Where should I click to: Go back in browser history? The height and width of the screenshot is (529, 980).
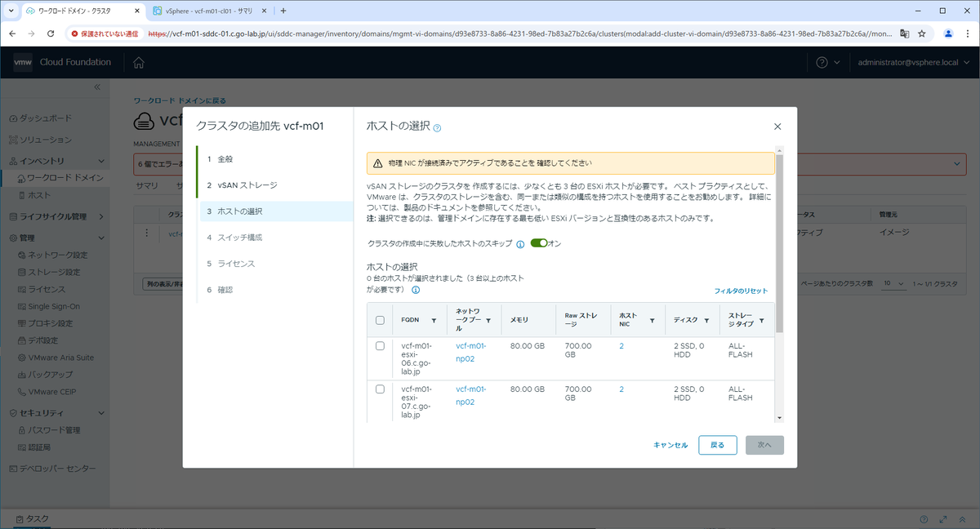[12, 33]
